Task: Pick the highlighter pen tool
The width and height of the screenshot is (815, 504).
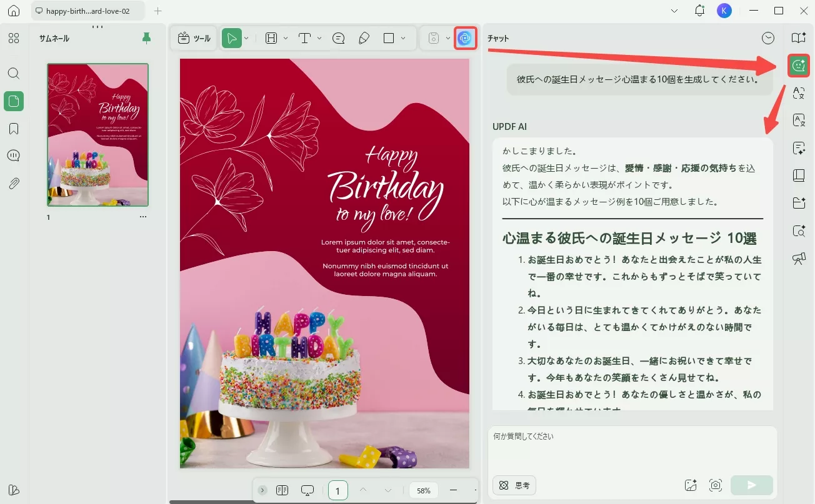Action: (364, 38)
